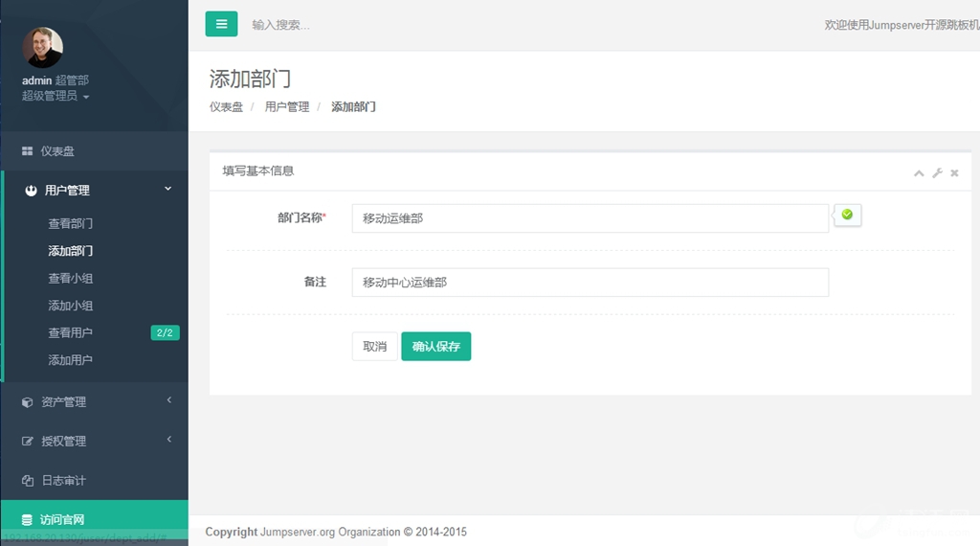
Task: Open the 日志审计 log audit page
Action: pyautogui.click(x=63, y=480)
